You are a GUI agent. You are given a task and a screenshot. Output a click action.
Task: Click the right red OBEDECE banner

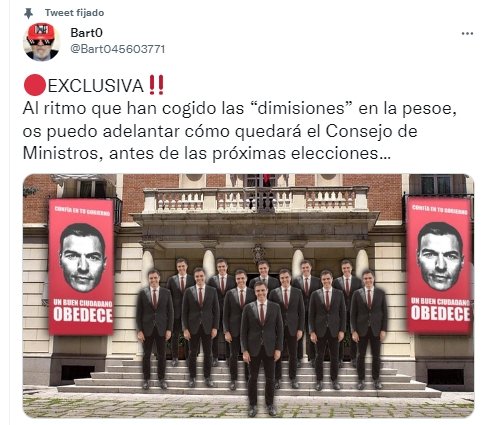439,266
